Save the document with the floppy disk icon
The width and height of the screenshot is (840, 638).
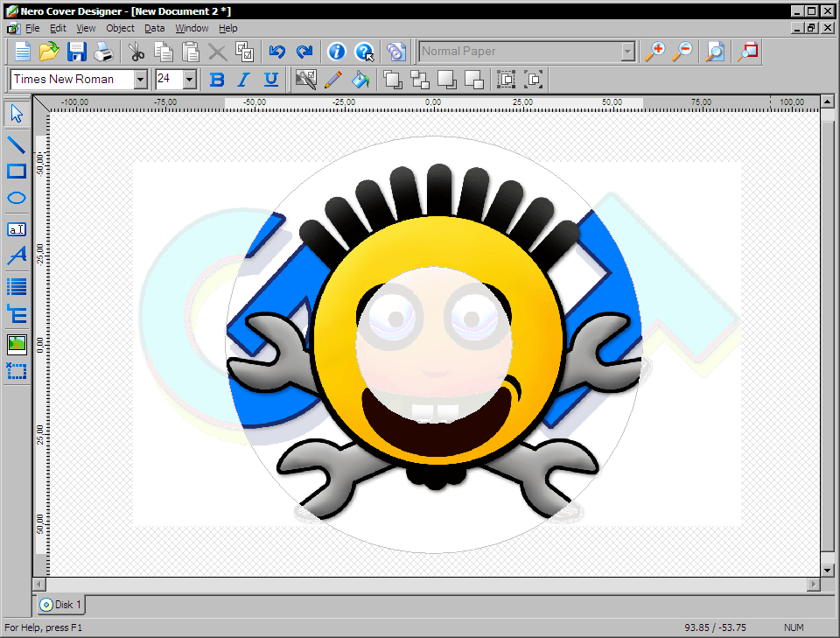(x=77, y=52)
